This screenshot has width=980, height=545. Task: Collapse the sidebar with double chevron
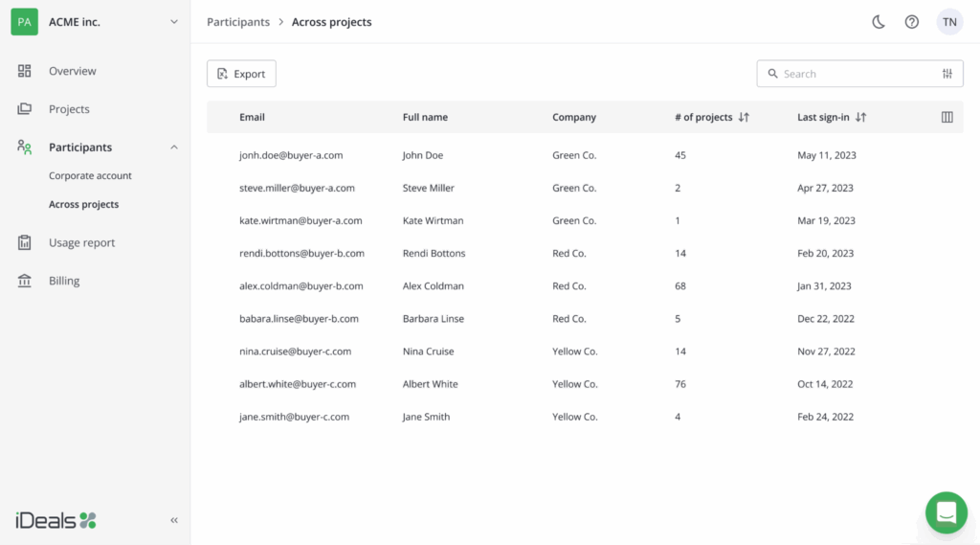(174, 520)
